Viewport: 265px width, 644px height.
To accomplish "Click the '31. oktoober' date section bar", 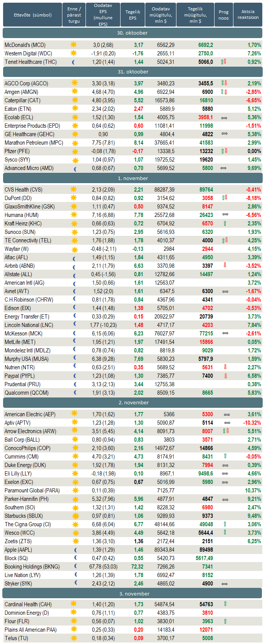I will coord(132,72).
